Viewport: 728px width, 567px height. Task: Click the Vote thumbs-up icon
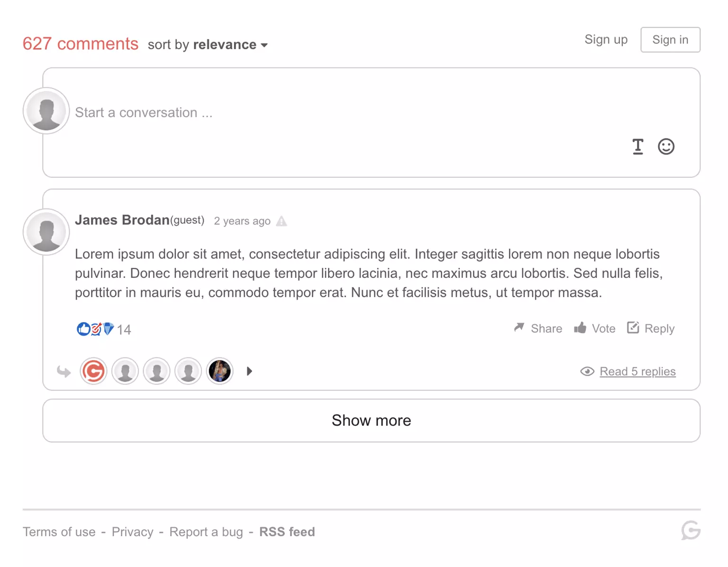(580, 328)
